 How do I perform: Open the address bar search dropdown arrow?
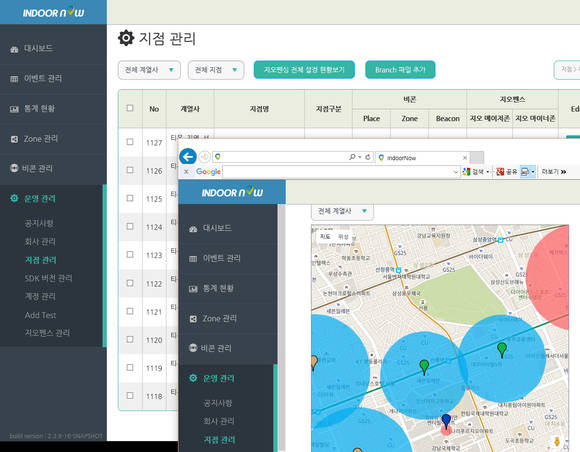[x=360, y=157]
